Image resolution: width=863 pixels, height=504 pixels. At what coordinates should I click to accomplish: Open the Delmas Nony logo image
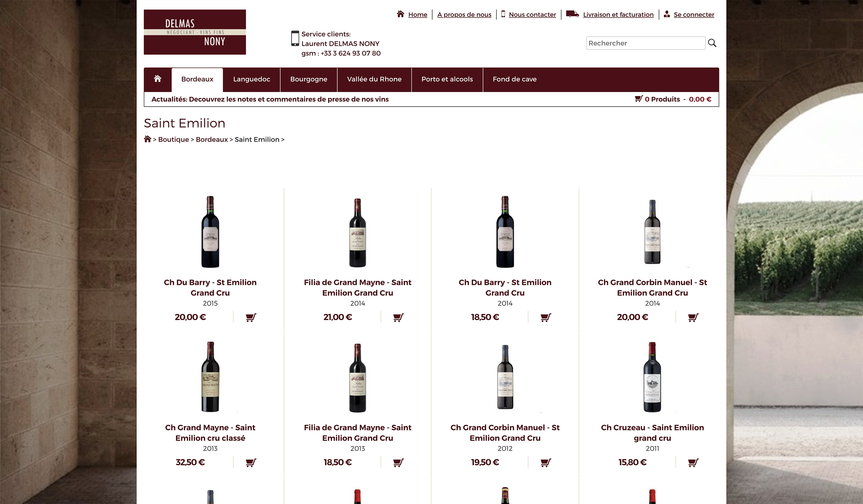click(195, 32)
